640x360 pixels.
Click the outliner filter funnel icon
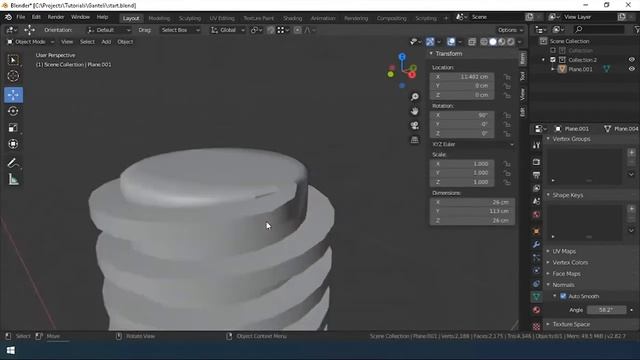tap(637, 29)
